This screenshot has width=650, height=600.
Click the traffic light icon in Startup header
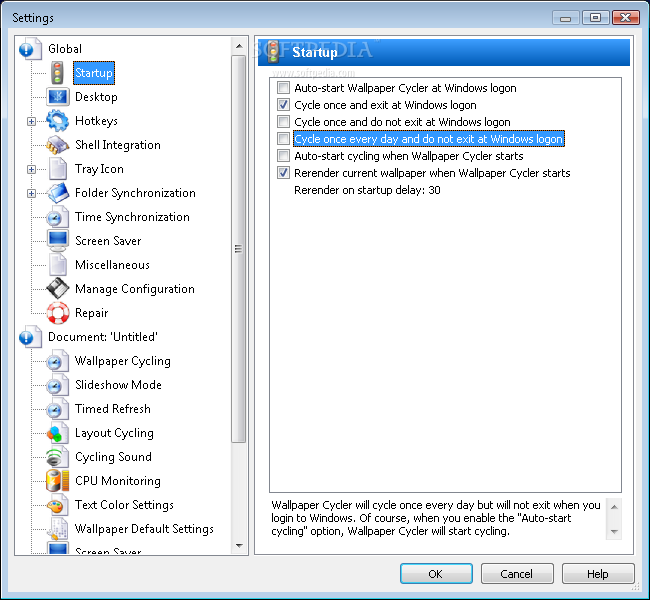click(273, 52)
